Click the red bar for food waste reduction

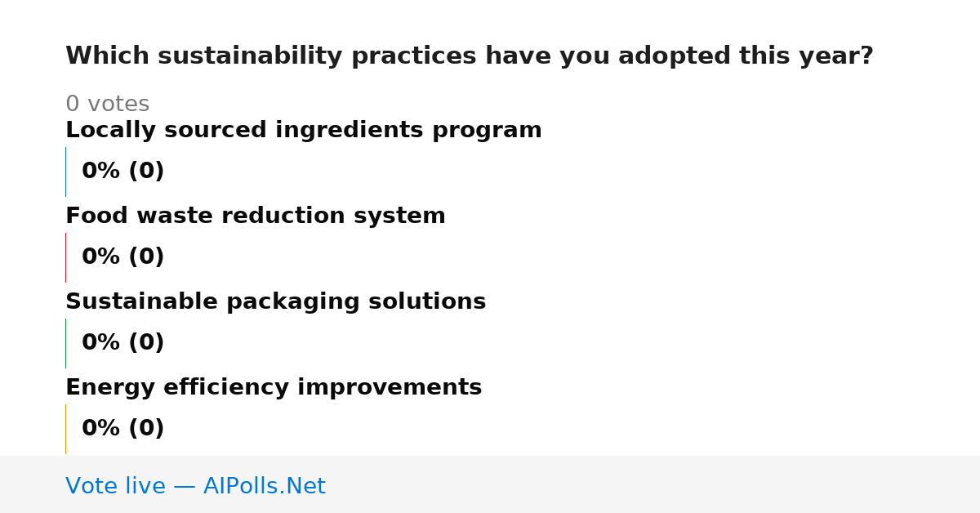[x=65, y=257]
